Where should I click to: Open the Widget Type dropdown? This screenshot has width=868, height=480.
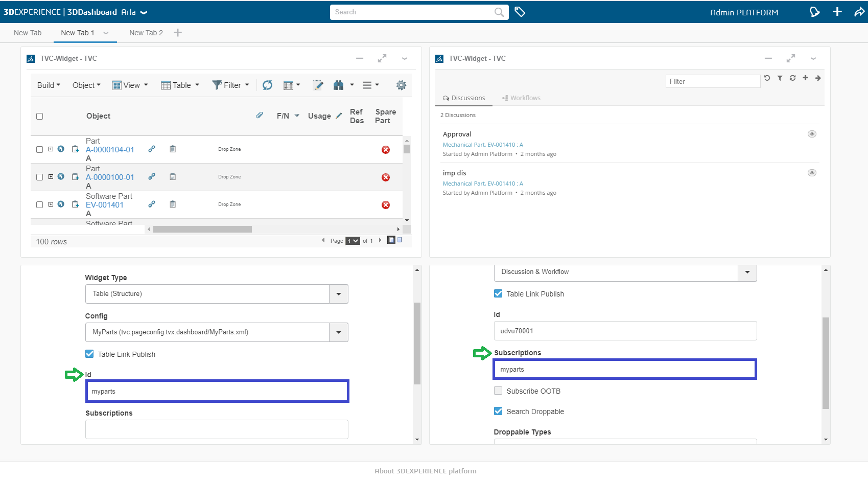click(338, 294)
